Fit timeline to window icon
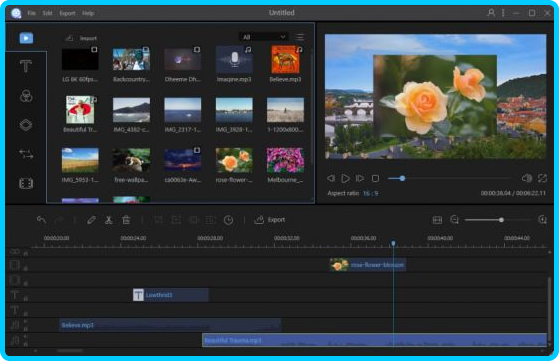 pos(437,220)
